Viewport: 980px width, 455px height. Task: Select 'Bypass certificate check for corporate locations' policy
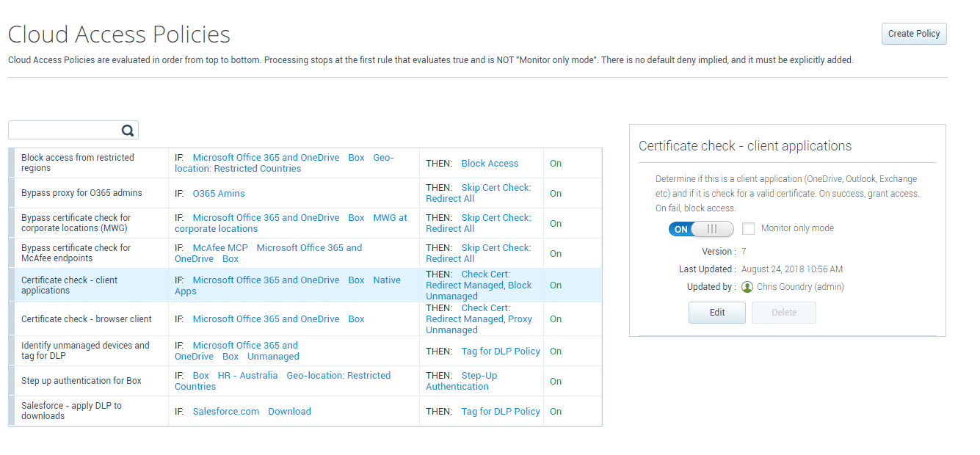(x=305, y=223)
